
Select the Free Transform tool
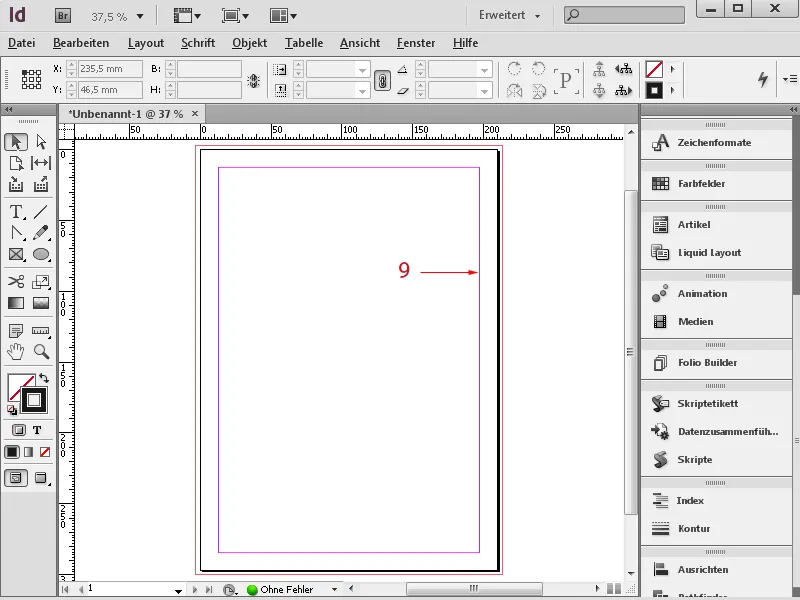(41, 282)
